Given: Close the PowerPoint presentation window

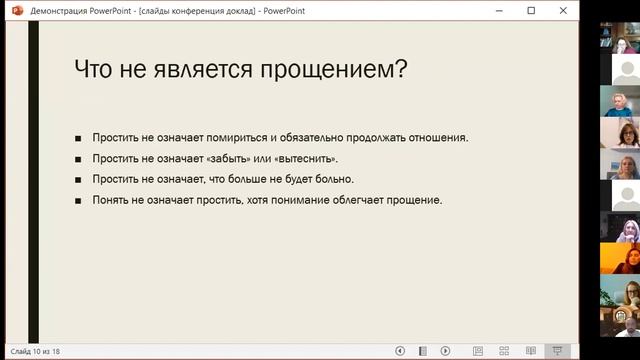Looking at the screenshot, I should [x=563, y=11].
